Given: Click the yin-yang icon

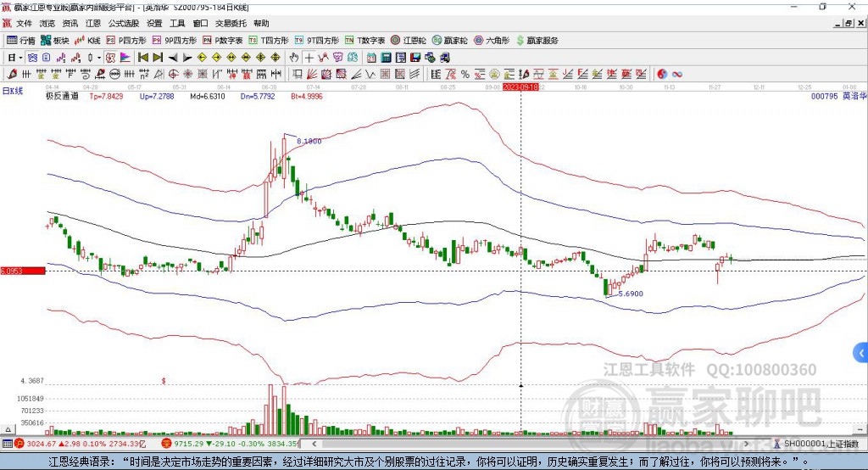Looking at the screenshot, I should point(661,74).
